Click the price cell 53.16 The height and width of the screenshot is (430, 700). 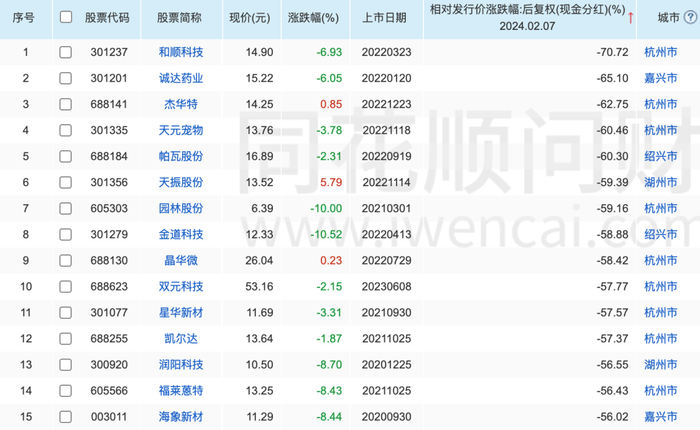click(259, 287)
